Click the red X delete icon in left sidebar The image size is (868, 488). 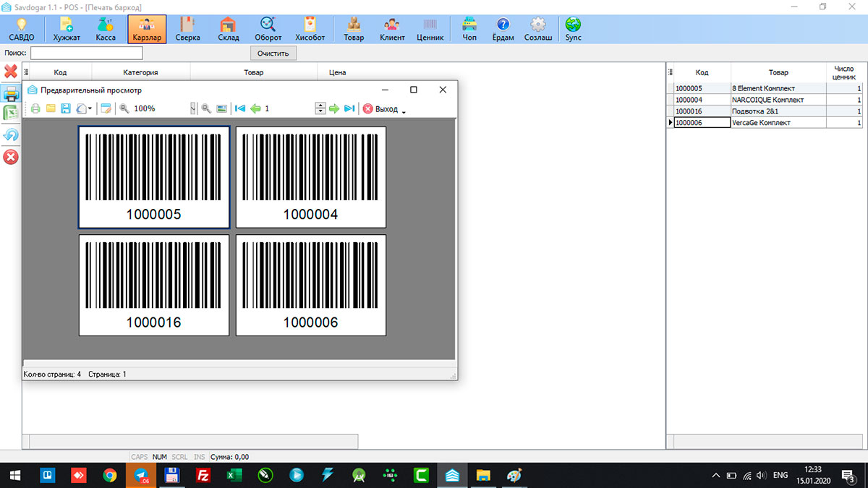click(x=11, y=72)
